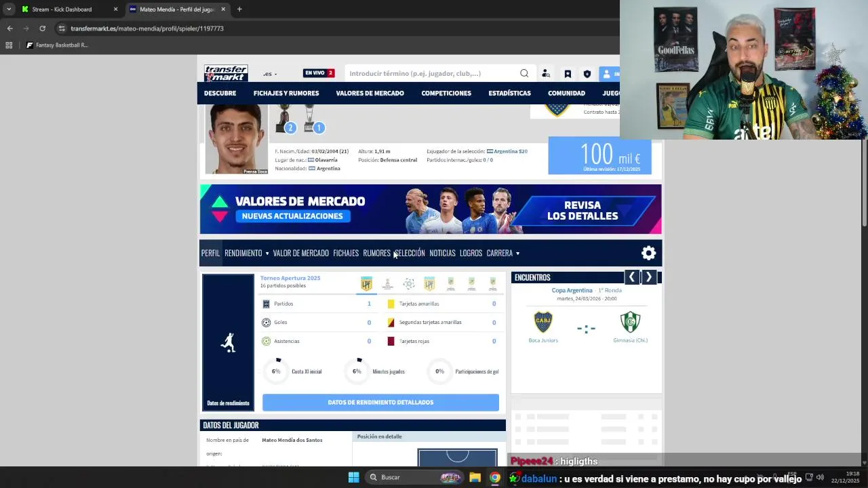Show previous match in ENCUENTROS
868x488 pixels.
coord(631,277)
